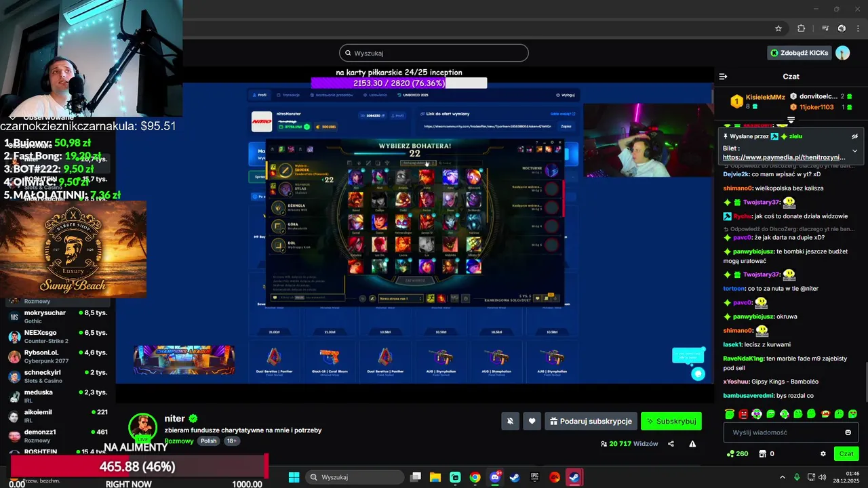This screenshot has height=488, width=868.
Task: Open aikoiemil channel in sidebar
Action: tap(58, 415)
